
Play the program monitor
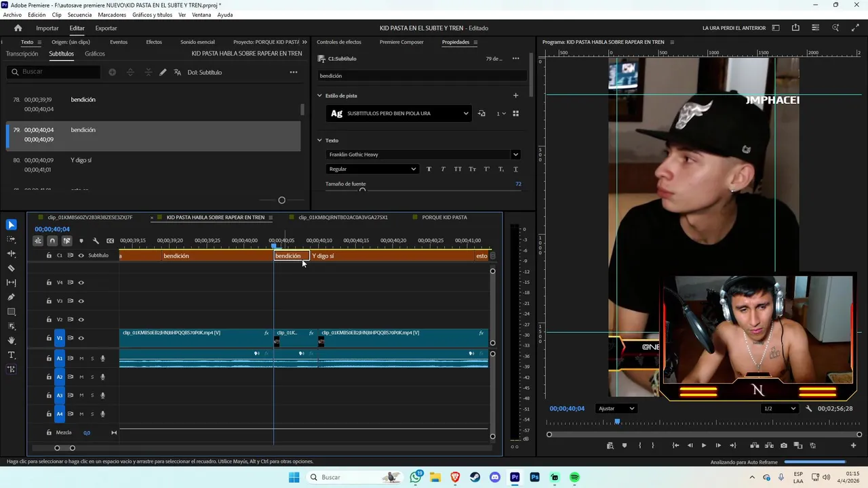click(x=704, y=445)
